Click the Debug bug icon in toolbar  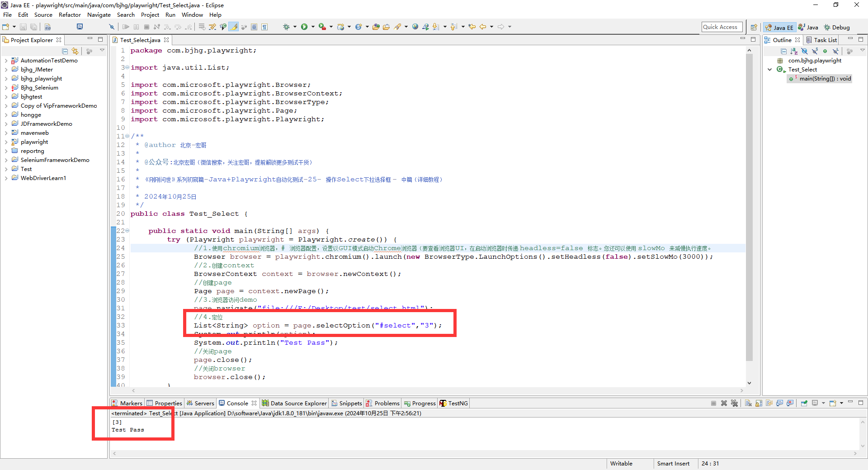click(x=286, y=27)
